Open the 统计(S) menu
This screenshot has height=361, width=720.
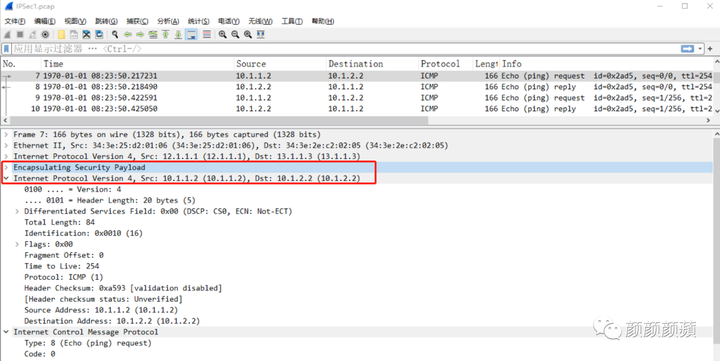coord(198,21)
